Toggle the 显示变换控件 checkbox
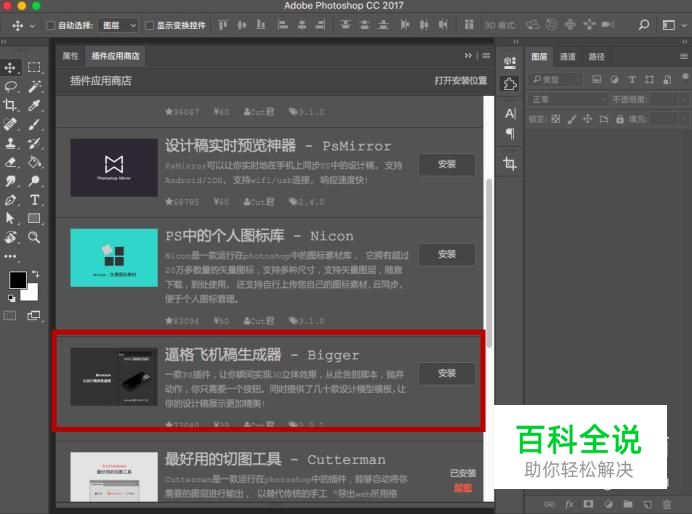This screenshot has width=692, height=514. pos(150,25)
